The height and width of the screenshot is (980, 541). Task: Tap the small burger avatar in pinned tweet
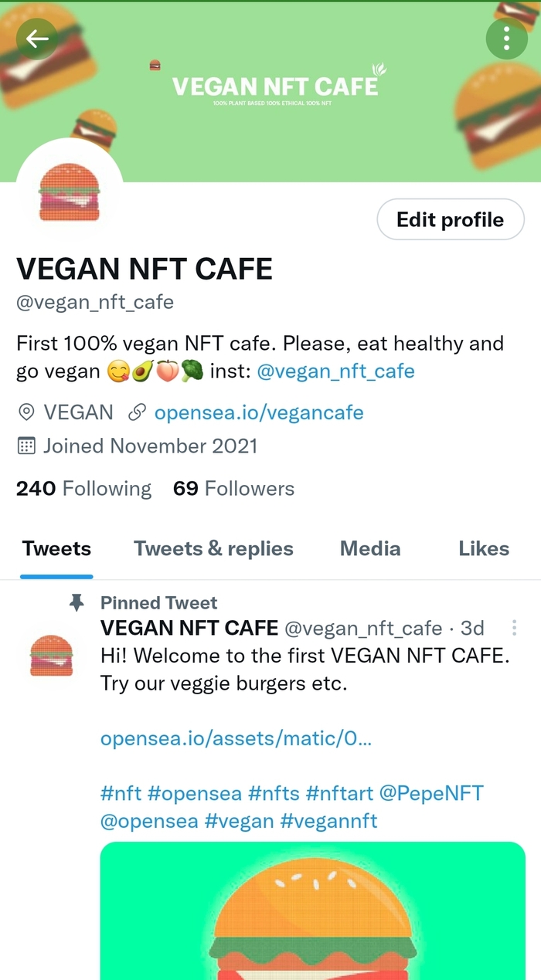[52, 656]
